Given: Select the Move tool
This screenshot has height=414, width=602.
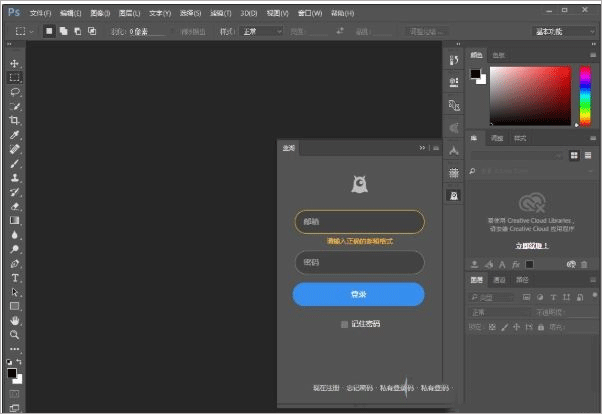Looking at the screenshot, I should (x=14, y=62).
